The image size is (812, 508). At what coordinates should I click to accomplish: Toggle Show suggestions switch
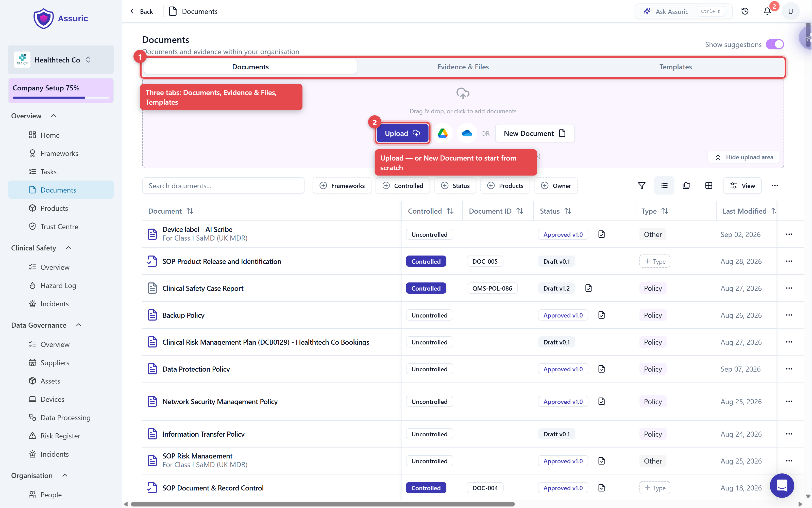[x=775, y=44]
